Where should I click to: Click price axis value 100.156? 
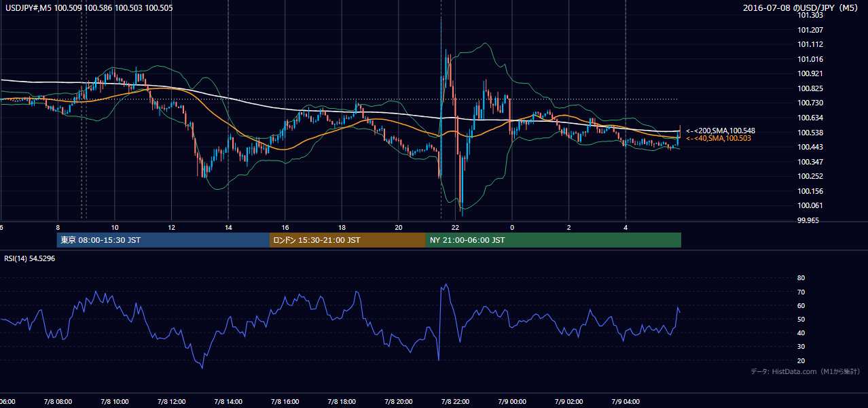pos(810,191)
